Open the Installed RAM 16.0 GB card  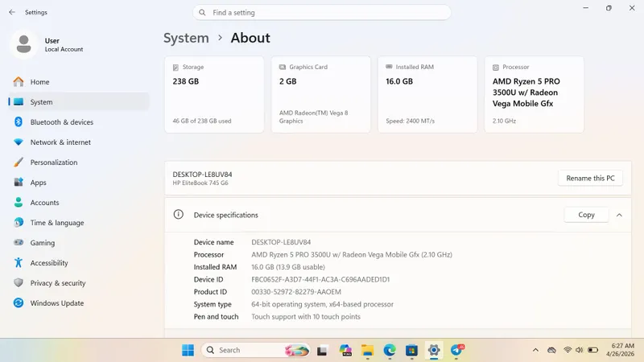tap(427, 94)
